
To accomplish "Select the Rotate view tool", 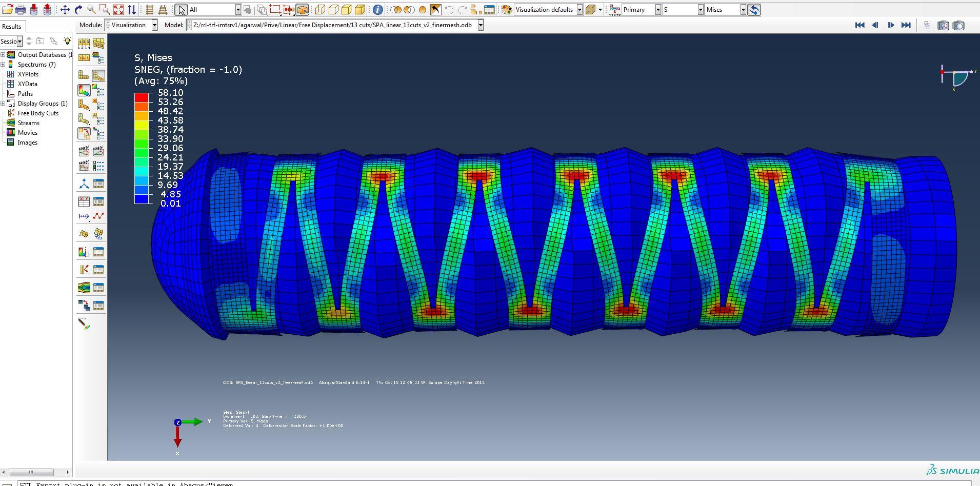I will click(x=78, y=9).
